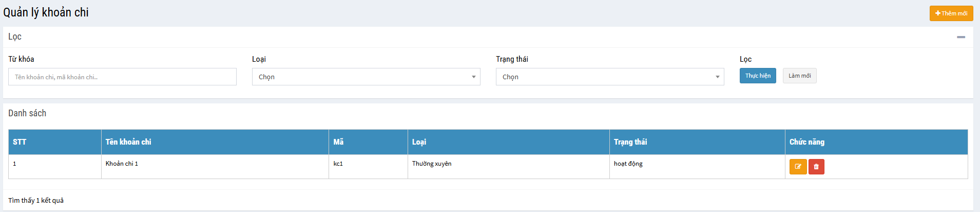Click the Loại column header in the table

419,142
